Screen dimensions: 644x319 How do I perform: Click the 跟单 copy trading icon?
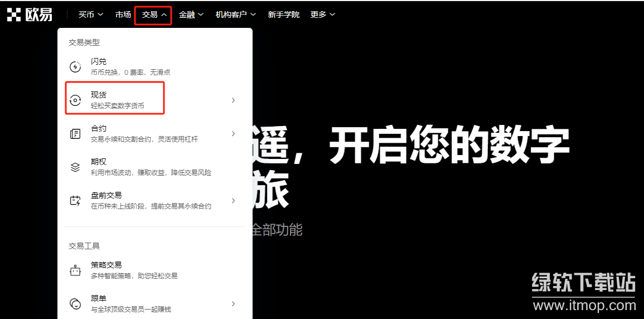tap(75, 304)
